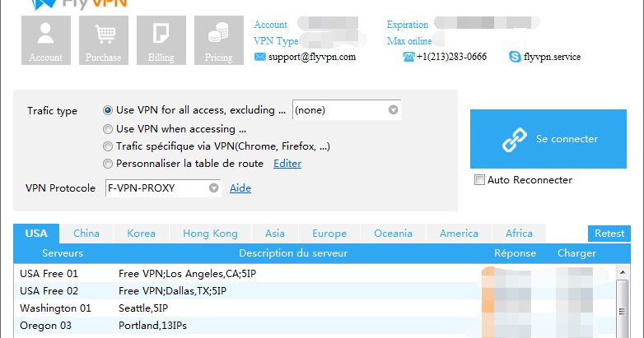Open the Pricing coins icon button
This screenshot has height=338, width=644.
click(219, 40)
